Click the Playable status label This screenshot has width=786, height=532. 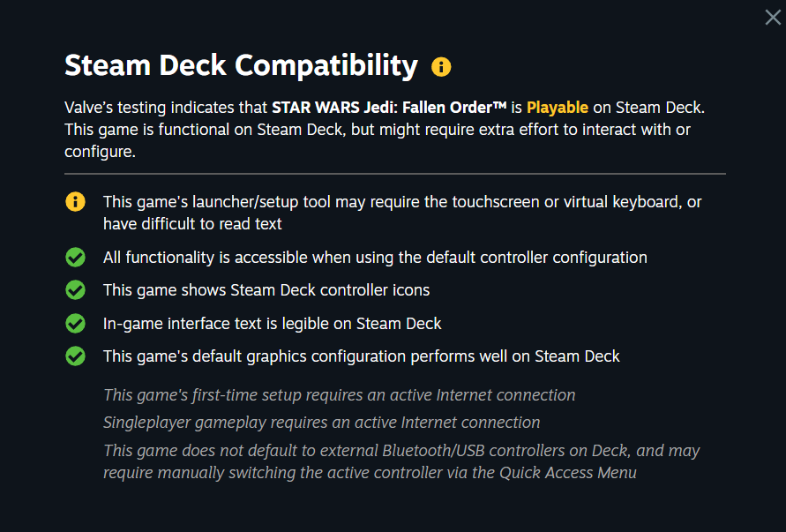(x=558, y=107)
